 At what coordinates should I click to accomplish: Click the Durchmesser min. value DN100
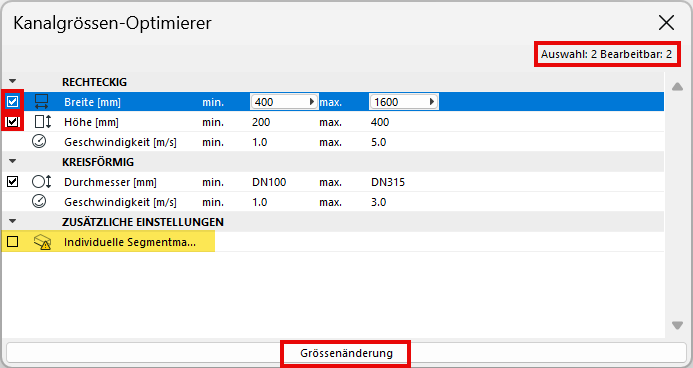pos(269,182)
